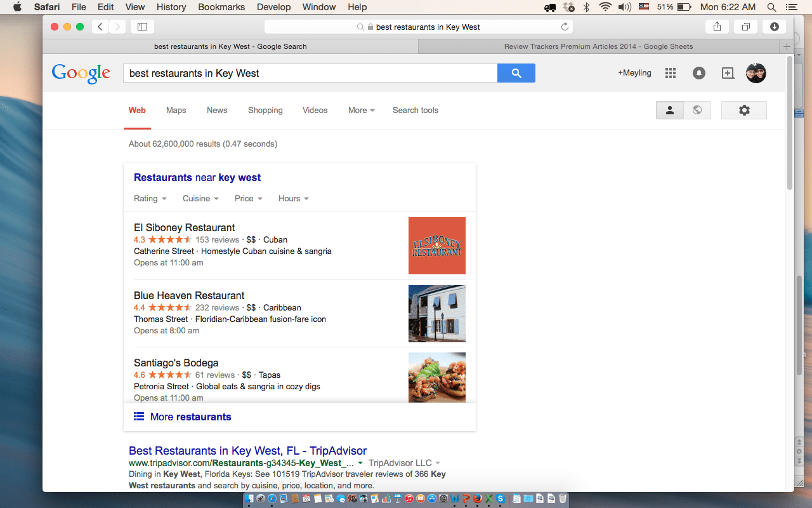This screenshot has width=812, height=508.
Task: Go back with Safari's back arrow
Action: point(100,27)
